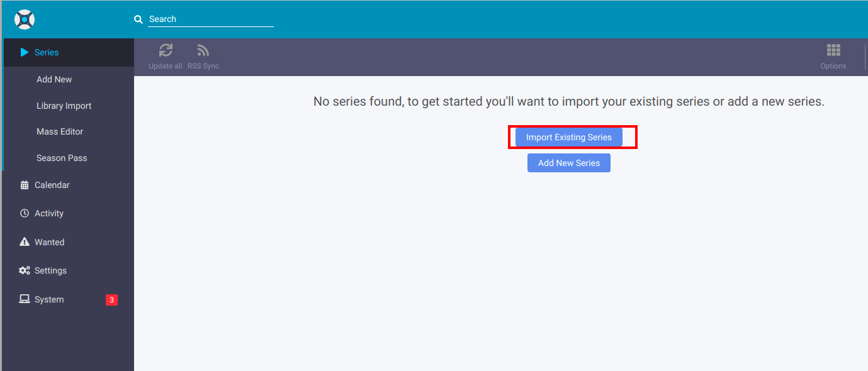Click the System laptop icon

(x=25, y=299)
